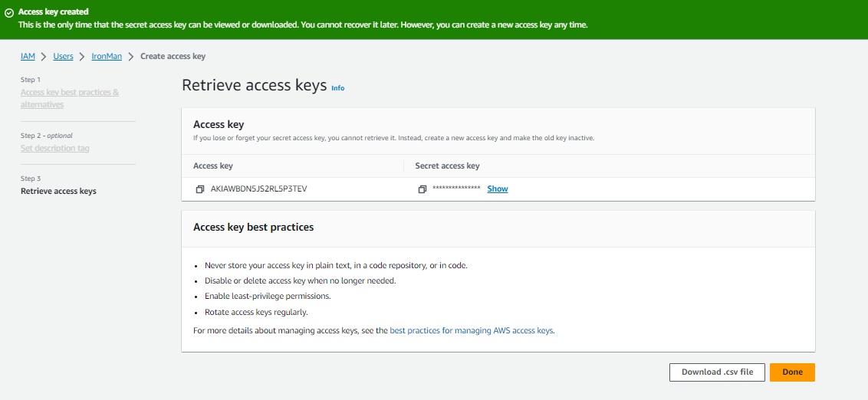This screenshot has height=400, width=868.
Task: Click the success checkmark icon in banner
Action: click(x=9, y=13)
